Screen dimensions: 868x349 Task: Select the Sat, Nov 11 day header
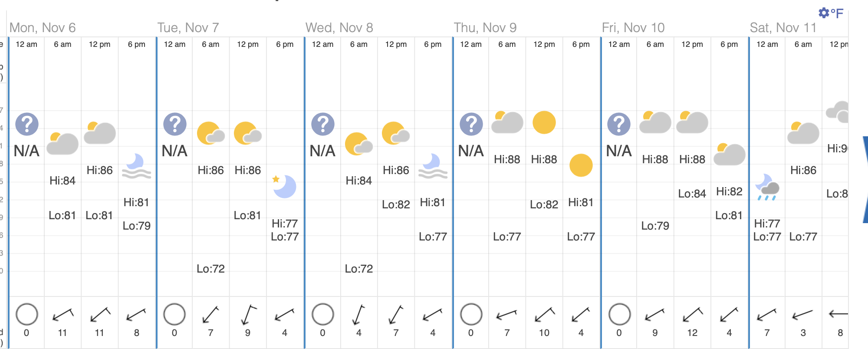click(783, 28)
